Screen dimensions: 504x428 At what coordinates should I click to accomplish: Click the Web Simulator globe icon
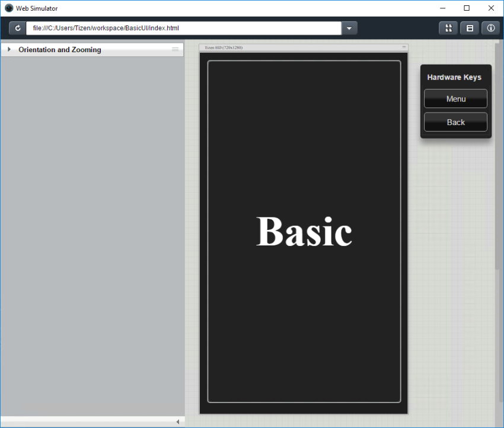pos(8,8)
